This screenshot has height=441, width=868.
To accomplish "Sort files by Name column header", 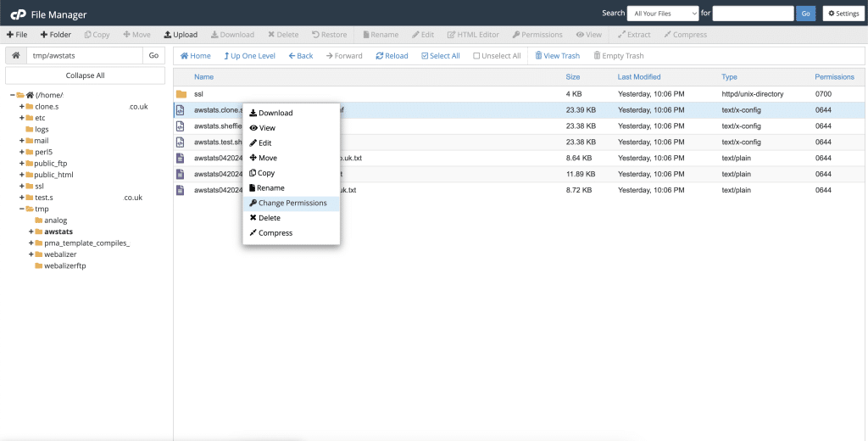I will [x=203, y=77].
